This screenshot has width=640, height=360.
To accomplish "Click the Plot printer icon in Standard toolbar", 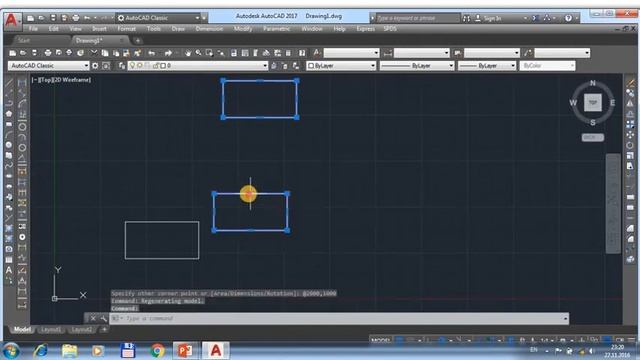I will click(x=48, y=53).
